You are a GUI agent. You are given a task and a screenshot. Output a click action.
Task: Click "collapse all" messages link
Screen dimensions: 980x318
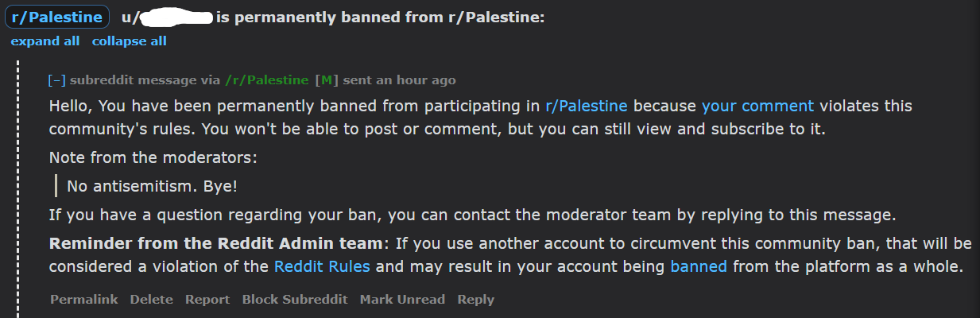[x=130, y=41]
